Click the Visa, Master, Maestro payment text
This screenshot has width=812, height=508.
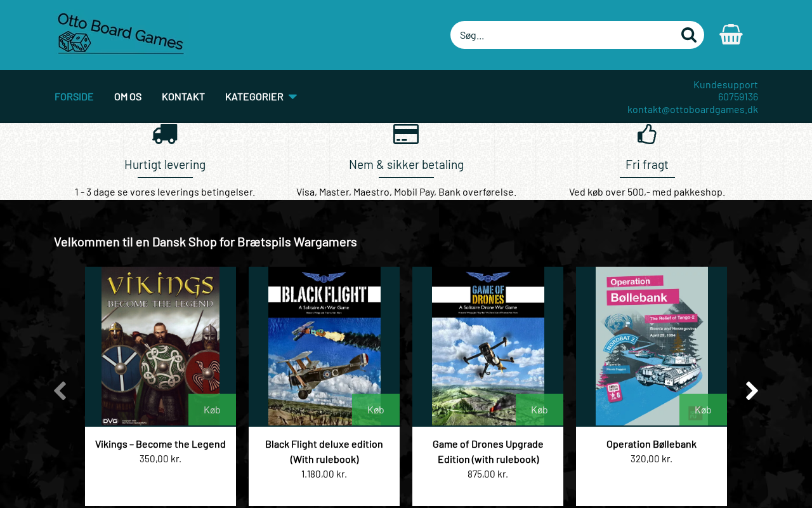point(406,192)
